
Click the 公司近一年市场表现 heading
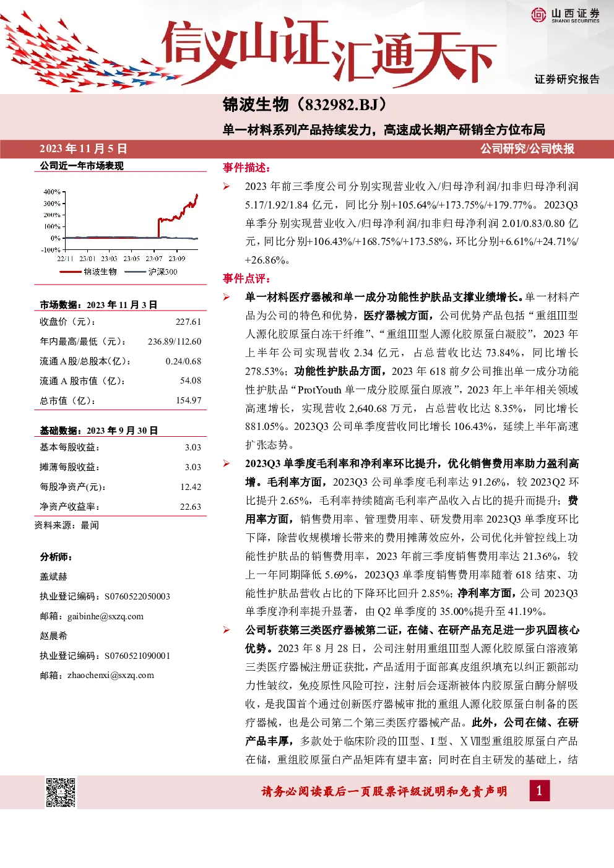click(x=82, y=166)
